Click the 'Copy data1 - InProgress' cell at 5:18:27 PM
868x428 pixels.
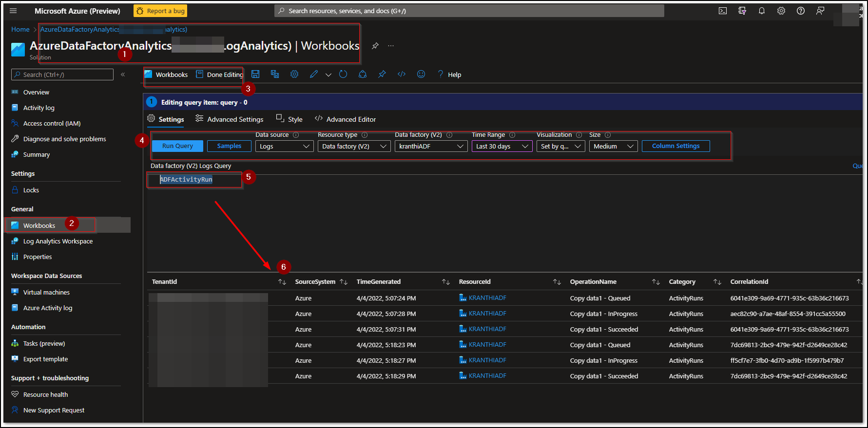pos(603,360)
